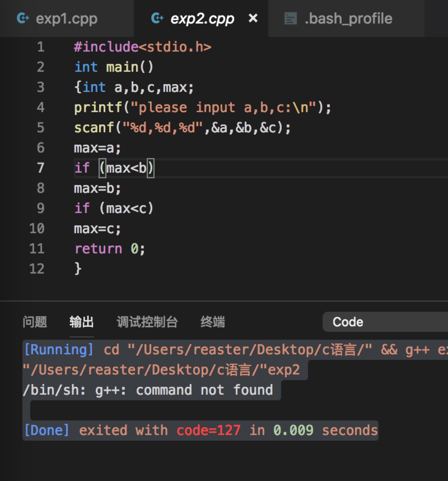Place cursor on the #include<stdio.h> line

click(x=143, y=47)
